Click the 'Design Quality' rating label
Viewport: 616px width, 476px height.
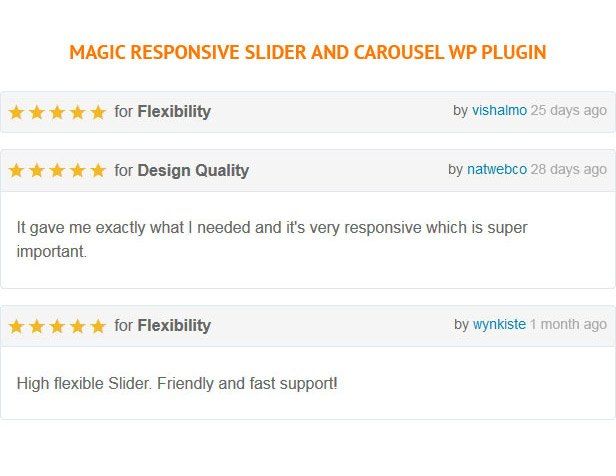[x=193, y=170]
